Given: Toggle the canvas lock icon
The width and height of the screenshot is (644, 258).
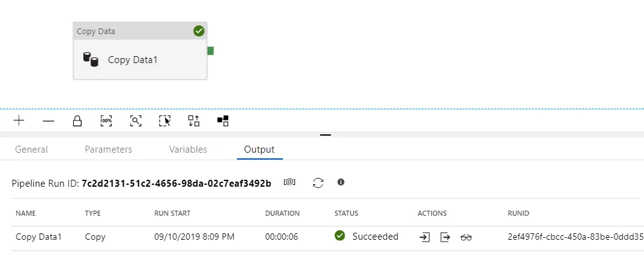Looking at the screenshot, I should pos(78,120).
